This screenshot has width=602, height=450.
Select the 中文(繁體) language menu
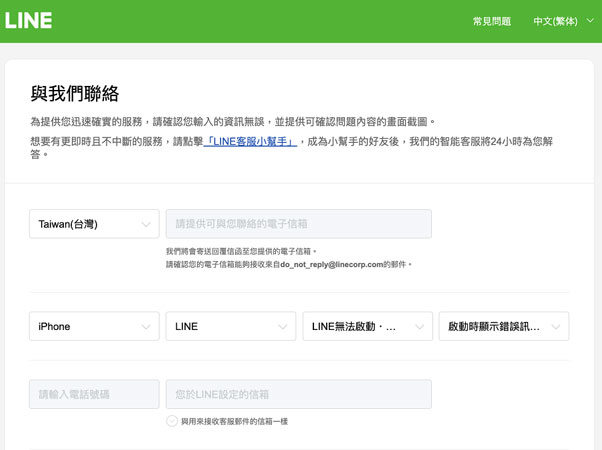coord(555,21)
